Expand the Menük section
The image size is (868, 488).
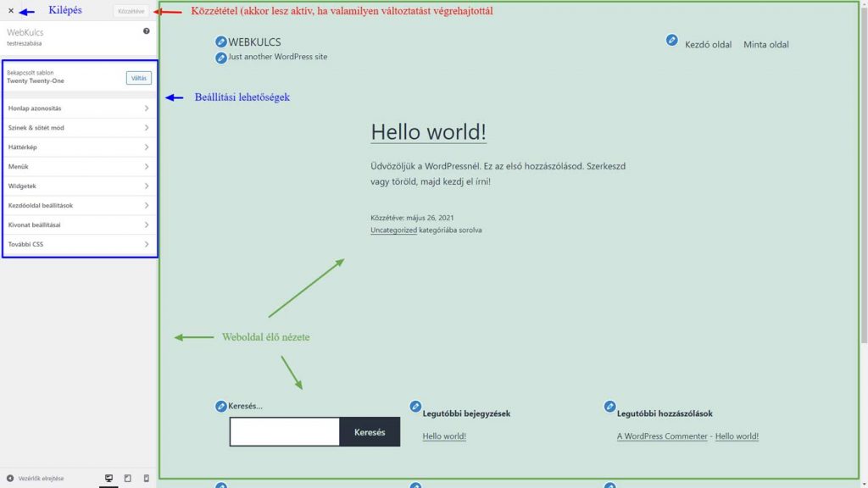(79, 166)
